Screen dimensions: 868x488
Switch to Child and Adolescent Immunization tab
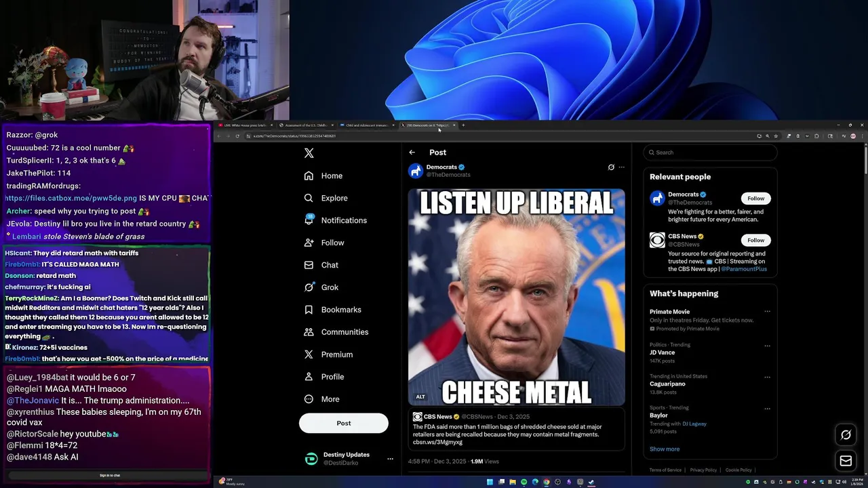click(368, 125)
